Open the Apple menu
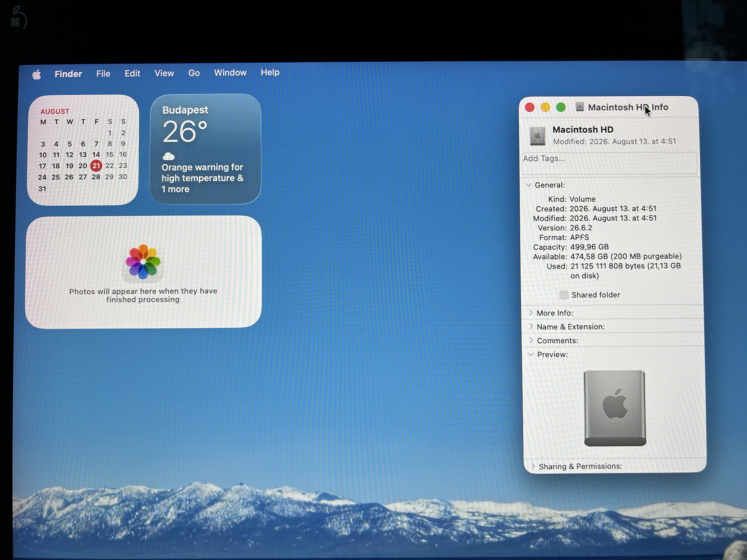 pyautogui.click(x=37, y=74)
